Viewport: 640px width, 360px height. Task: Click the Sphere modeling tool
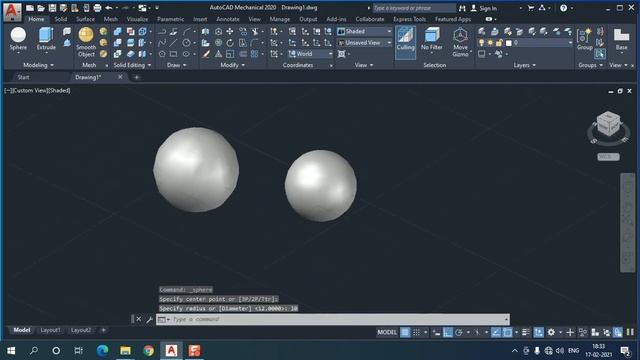[x=18, y=39]
